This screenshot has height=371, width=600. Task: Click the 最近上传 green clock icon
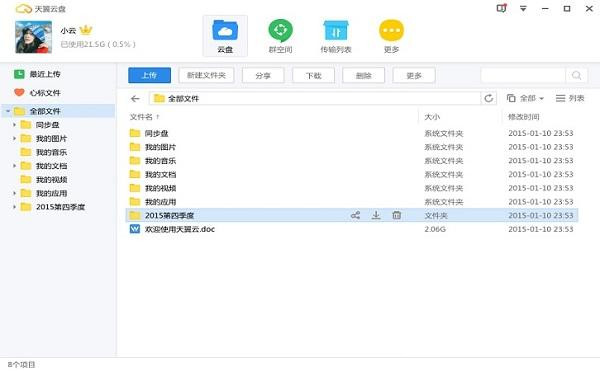[x=19, y=74]
